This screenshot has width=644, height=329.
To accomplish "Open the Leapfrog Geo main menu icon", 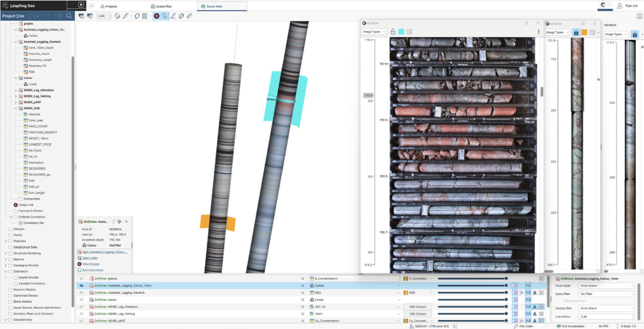I will pos(5,6).
